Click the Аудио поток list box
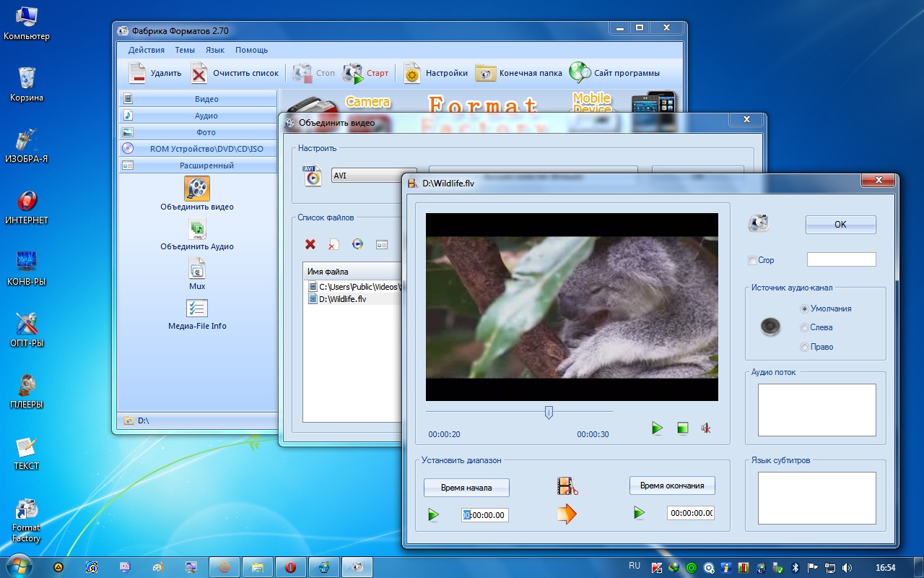 pos(816,410)
